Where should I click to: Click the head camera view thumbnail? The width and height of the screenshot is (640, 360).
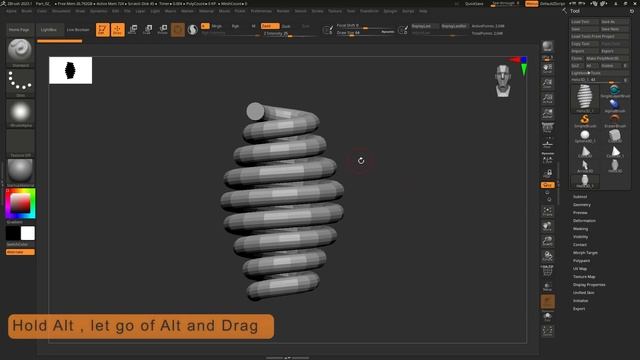point(503,81)
